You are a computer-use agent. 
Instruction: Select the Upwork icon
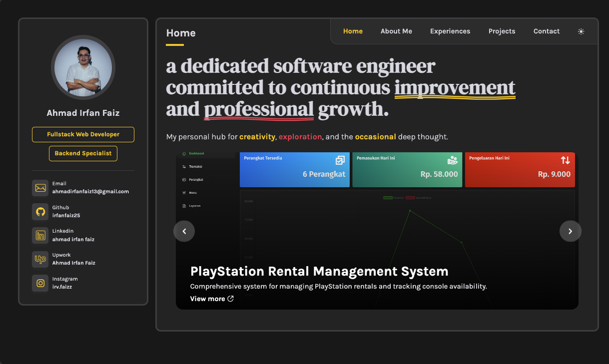[40, 259]
